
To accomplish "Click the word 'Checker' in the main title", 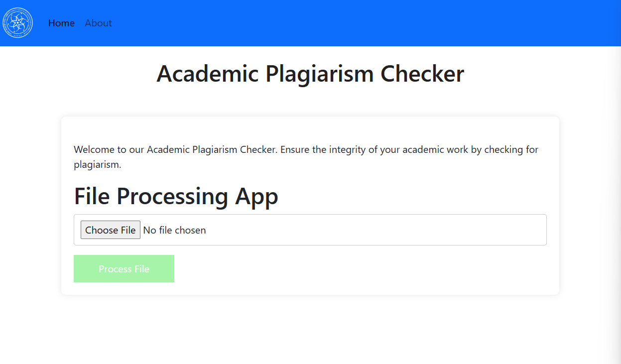I will point(422,74).
